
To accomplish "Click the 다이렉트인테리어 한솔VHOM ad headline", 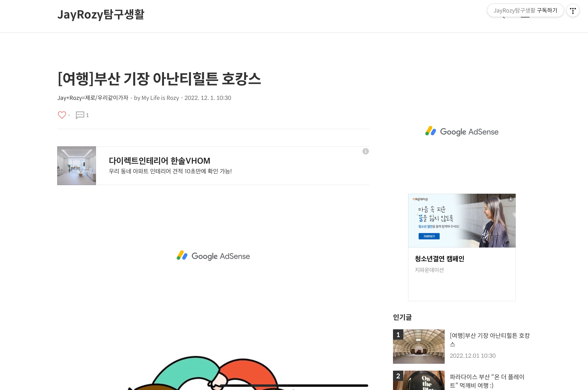I will pos(159,161).
